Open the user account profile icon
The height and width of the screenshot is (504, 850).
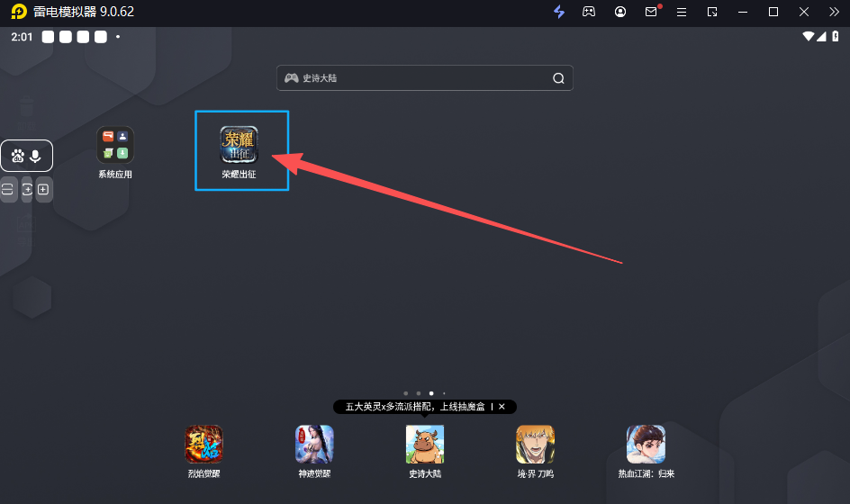coord(620,12)
